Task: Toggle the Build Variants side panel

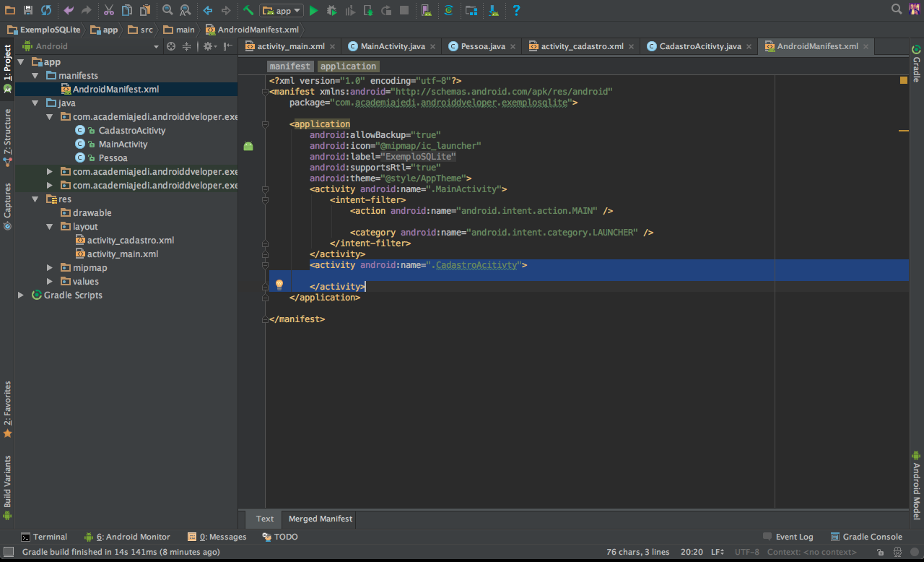Action: click(x=7, y=483)
